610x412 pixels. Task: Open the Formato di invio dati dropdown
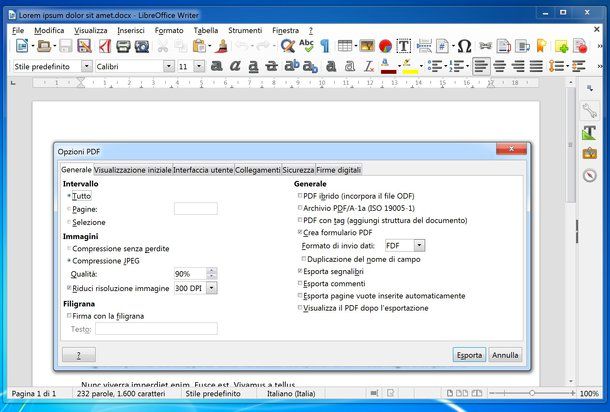(x=405, y=245)
